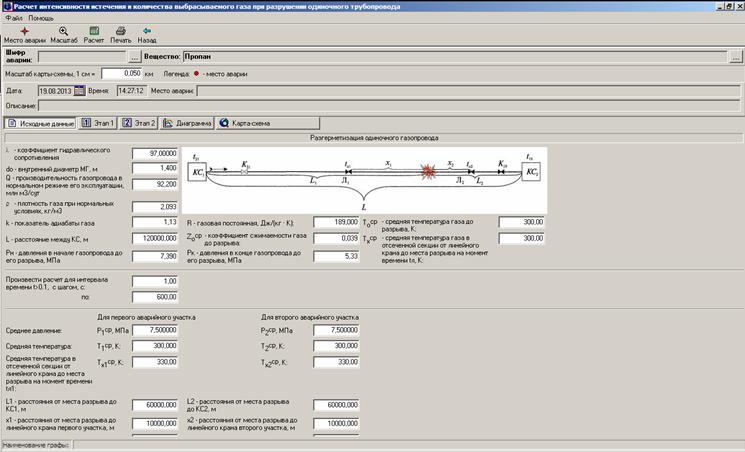Click the Печать printer icon
Viewport: 745px width, 452px height.
[x=120, y=32]
